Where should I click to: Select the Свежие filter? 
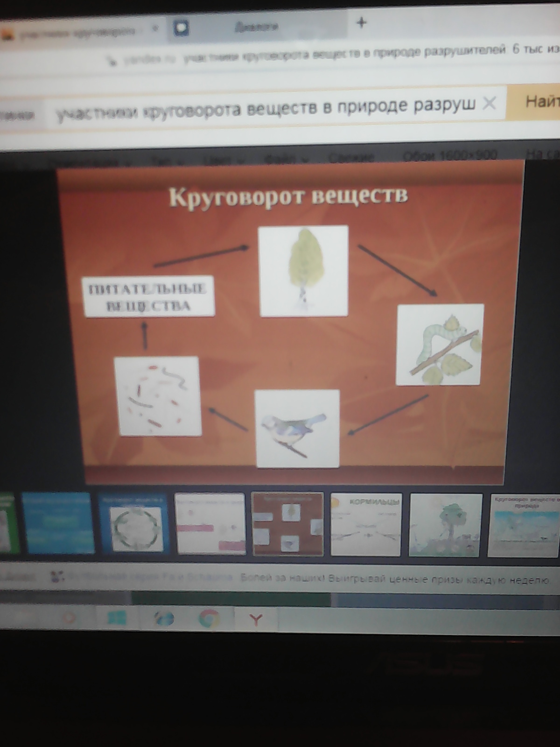pyautogui.click(x=351, y=157)
